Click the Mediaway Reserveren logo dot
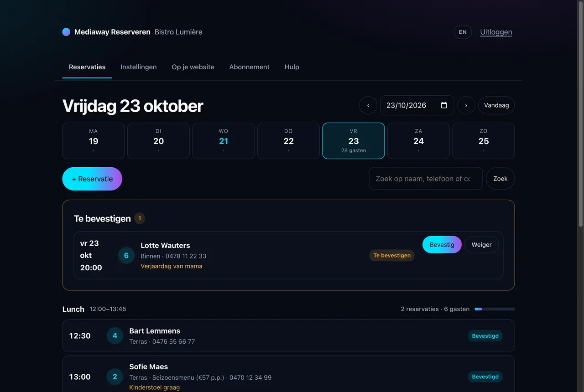 tap(66, 32)
